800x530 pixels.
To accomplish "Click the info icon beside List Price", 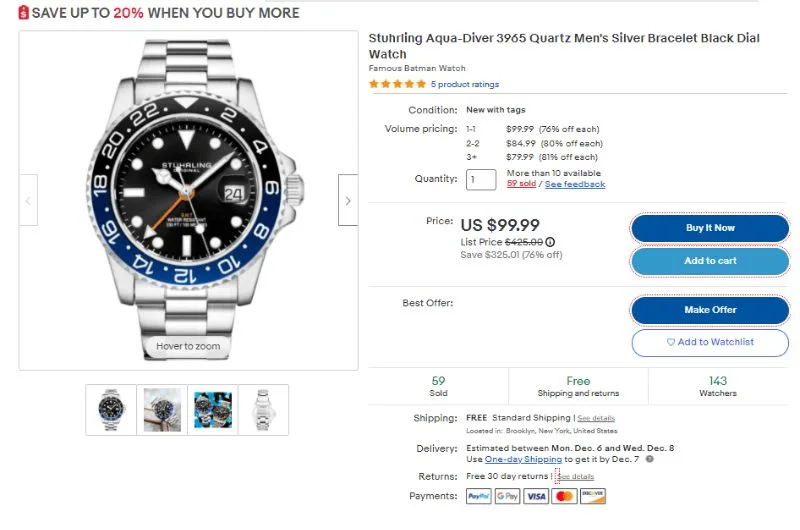I will (550, 242).
